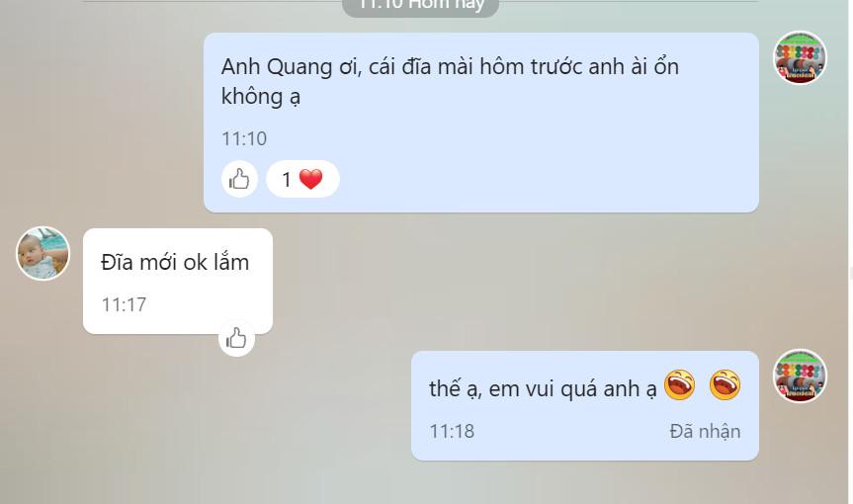Open sender avatar beside the "Anh Quang ơi" message
Image resolution: width=853 pixels, height=504 pixels.
click(800, 57)
